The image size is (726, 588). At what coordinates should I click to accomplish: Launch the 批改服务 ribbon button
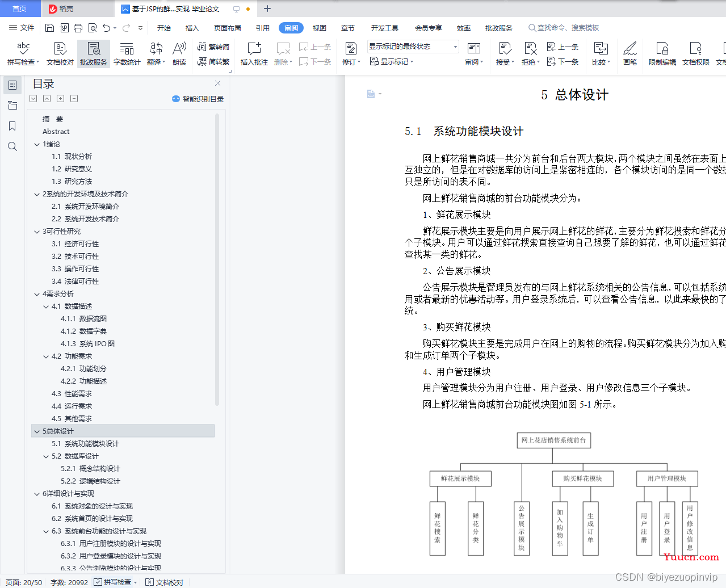coord(94,54)
